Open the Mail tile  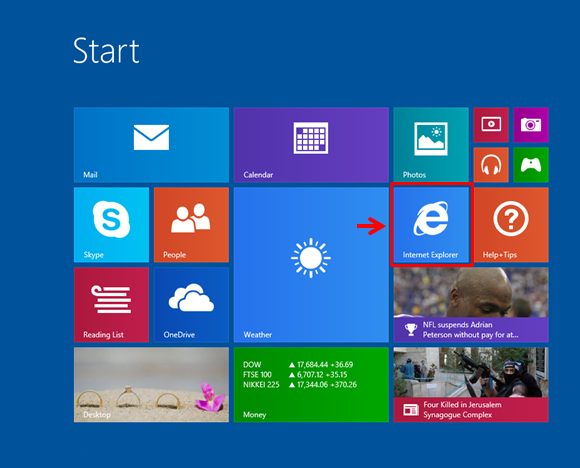click(151, 145)
